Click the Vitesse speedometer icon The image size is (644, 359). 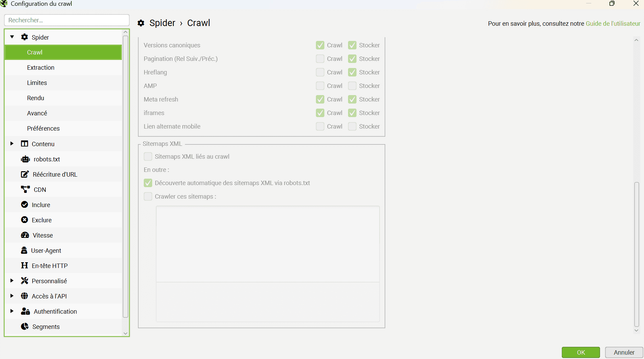click(25, 235)
